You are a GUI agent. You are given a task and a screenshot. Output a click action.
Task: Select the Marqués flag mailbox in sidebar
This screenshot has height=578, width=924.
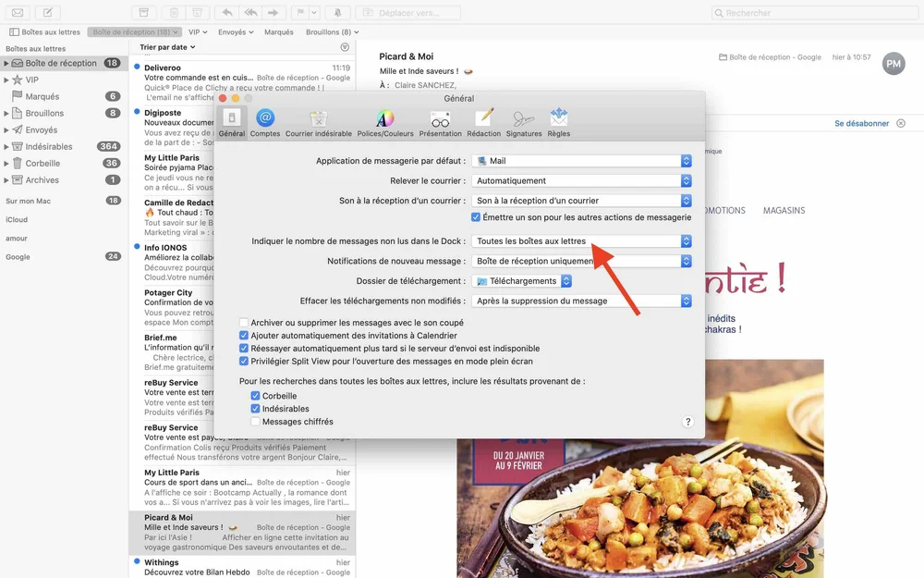point(64,96)
